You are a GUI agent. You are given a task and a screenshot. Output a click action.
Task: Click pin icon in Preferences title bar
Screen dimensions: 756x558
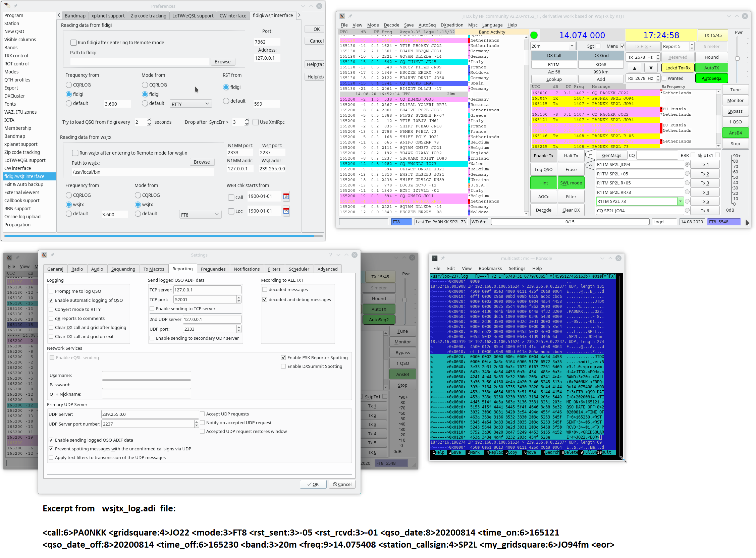15,6
